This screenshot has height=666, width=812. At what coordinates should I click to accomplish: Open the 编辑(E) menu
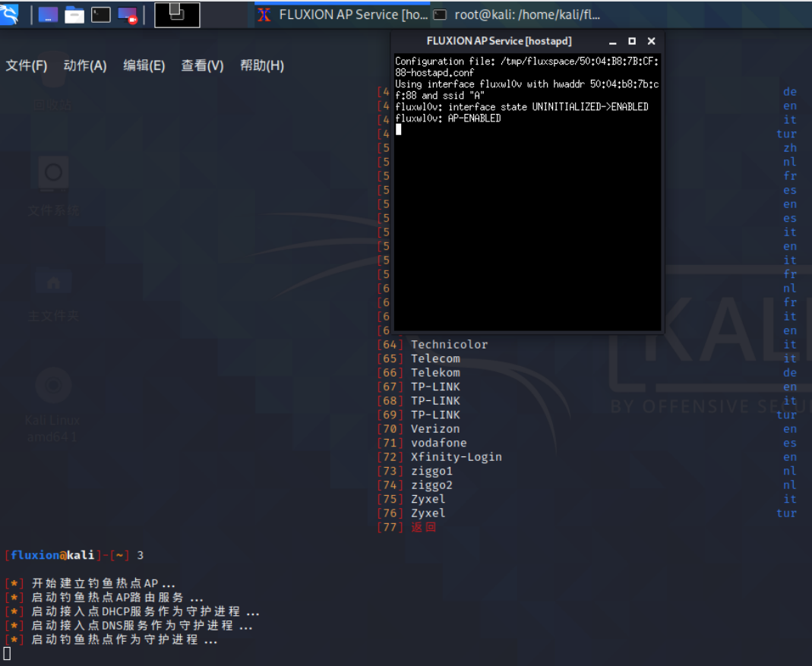(144, 66)
